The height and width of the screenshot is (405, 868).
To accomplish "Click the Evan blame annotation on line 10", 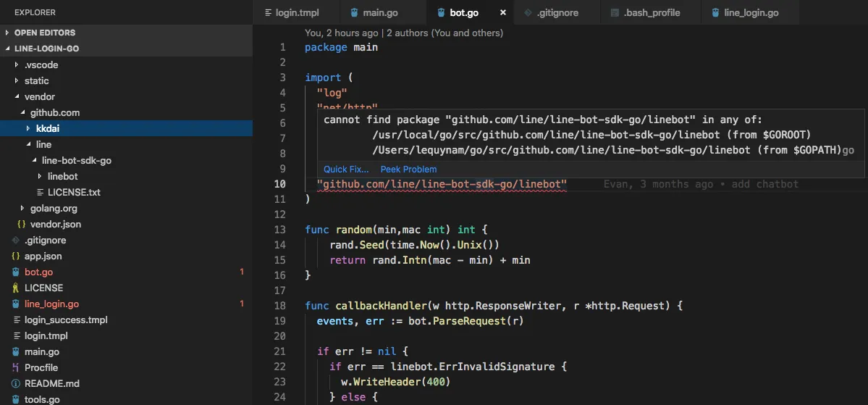I will [701, 184].
